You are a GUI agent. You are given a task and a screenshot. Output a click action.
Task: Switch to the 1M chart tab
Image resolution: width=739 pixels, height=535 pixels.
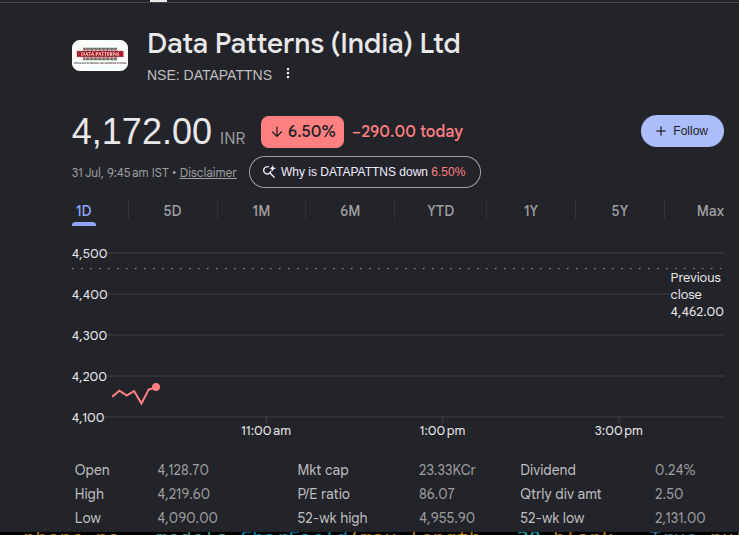[x=261, y=211]
